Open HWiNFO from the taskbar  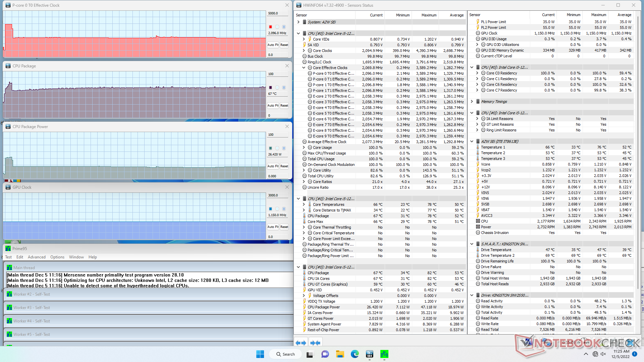pos(369,354)
